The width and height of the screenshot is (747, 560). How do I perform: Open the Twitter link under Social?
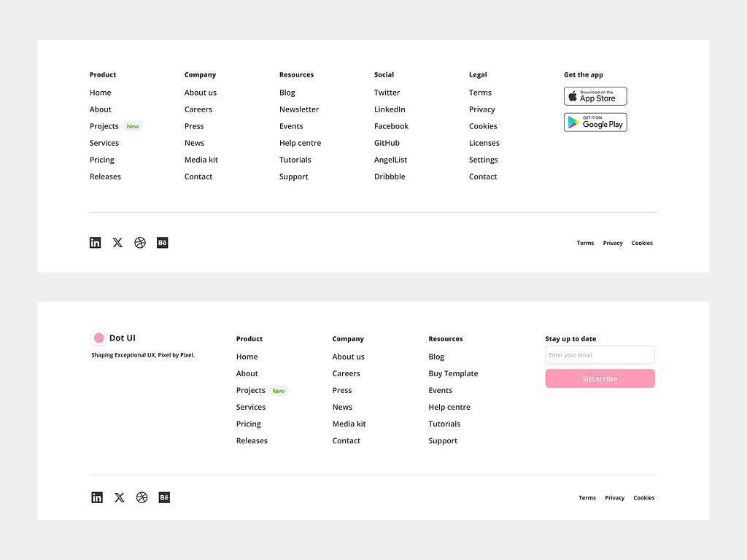[x=387, y=93]
